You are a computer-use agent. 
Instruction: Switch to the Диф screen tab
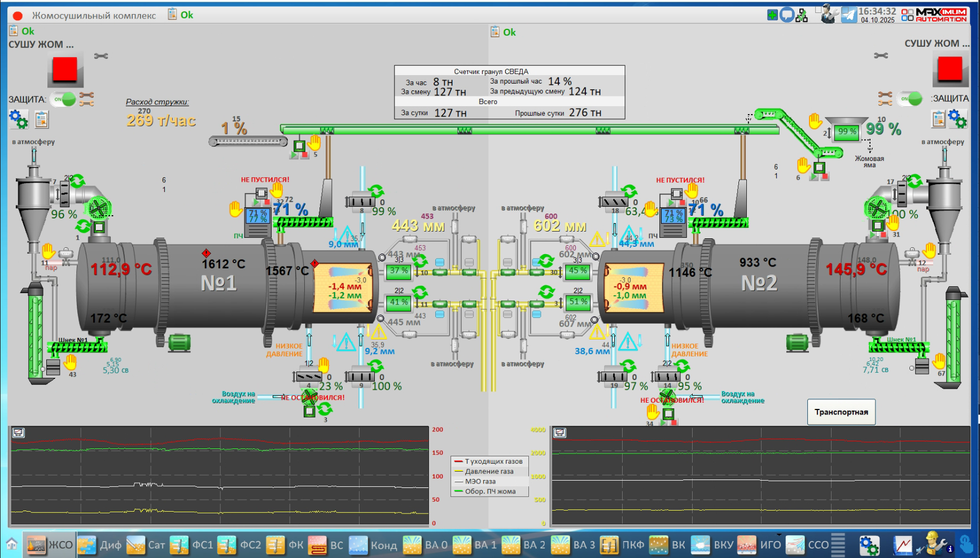[100, 545]
